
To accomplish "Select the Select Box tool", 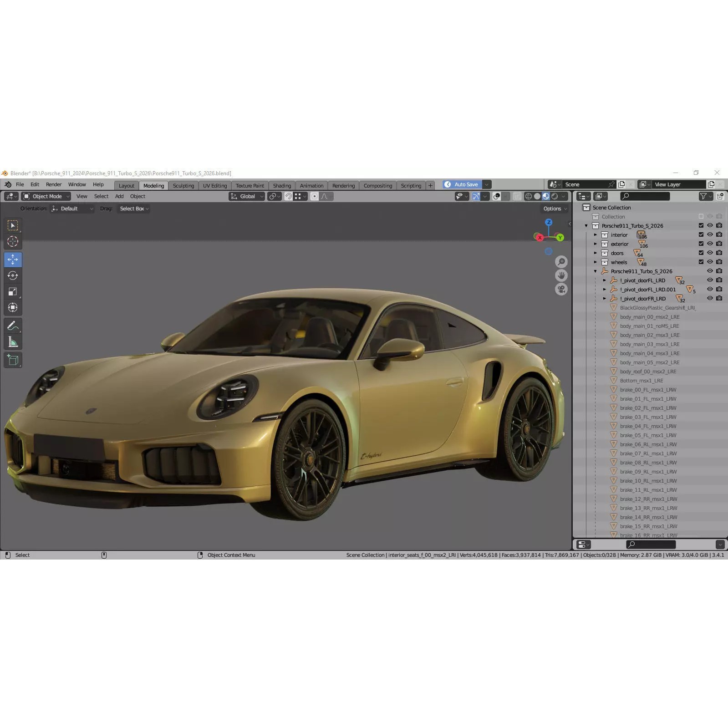I will [13, 225].
